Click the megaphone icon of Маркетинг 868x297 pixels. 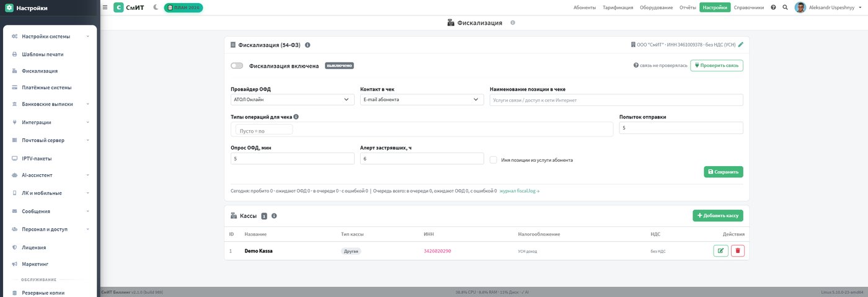(14, 264)
